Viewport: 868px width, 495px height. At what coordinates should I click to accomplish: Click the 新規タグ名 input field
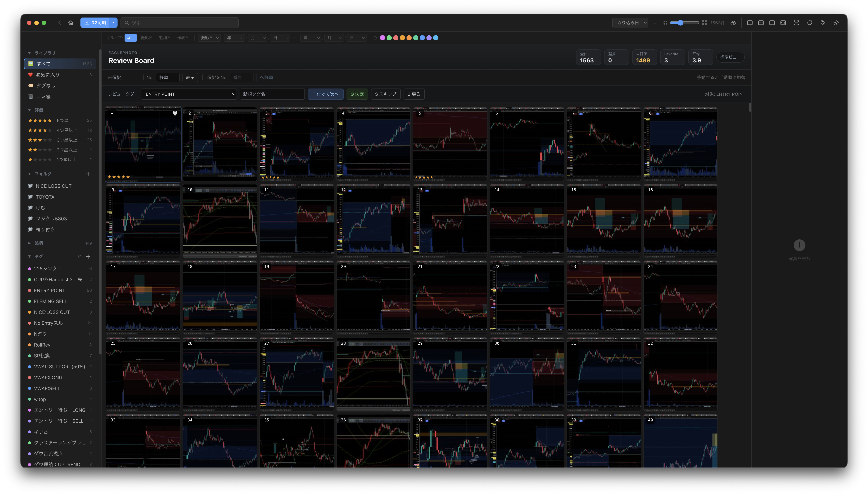click(x=272, y=94)
